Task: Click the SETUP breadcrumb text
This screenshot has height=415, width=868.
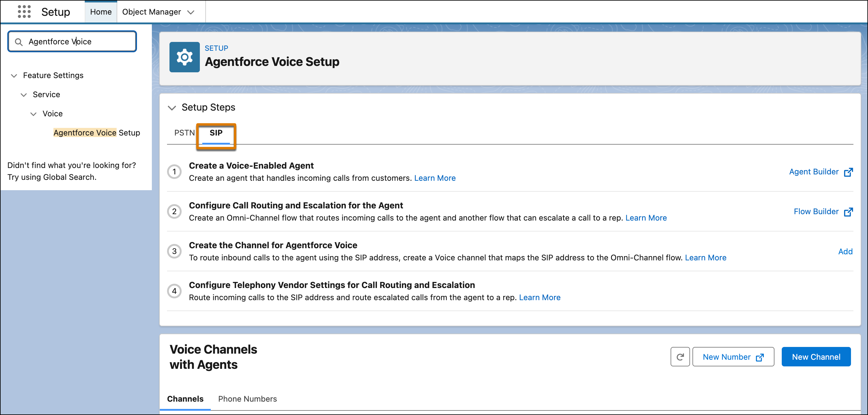Action: click(216, 48)
